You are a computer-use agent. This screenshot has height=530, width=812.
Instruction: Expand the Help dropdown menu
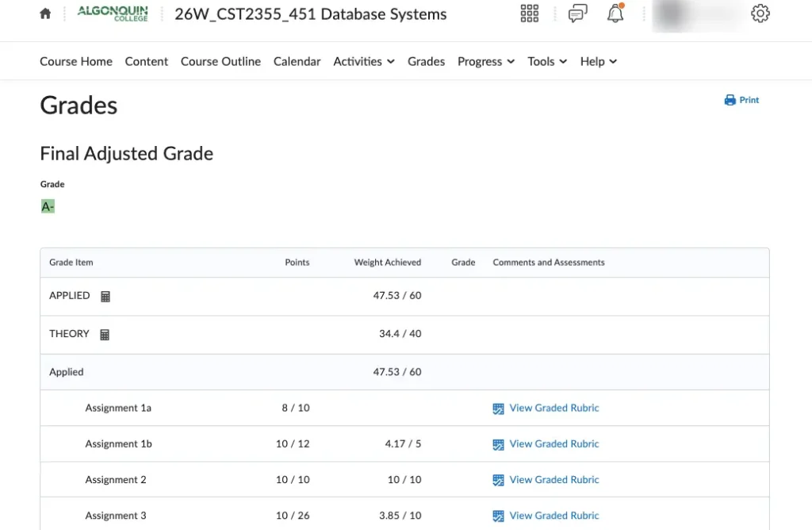(x=598, y=61)
